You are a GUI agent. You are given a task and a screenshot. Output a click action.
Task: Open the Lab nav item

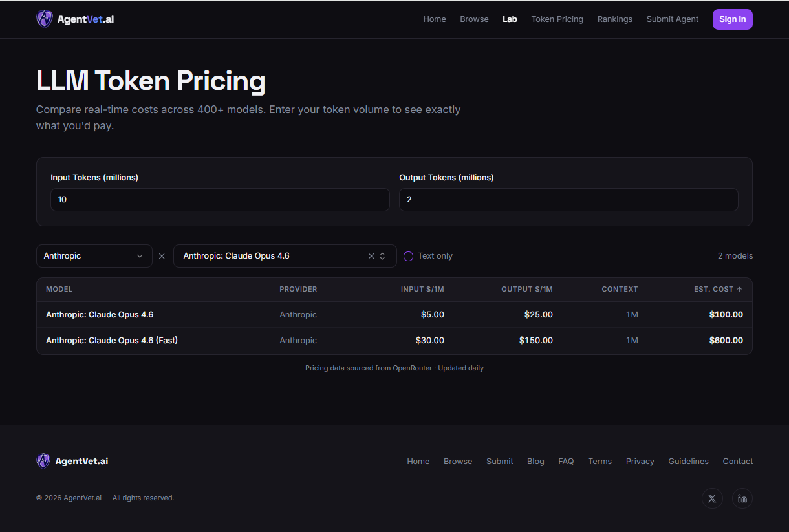pyautogui.click(x=510, y=19)
